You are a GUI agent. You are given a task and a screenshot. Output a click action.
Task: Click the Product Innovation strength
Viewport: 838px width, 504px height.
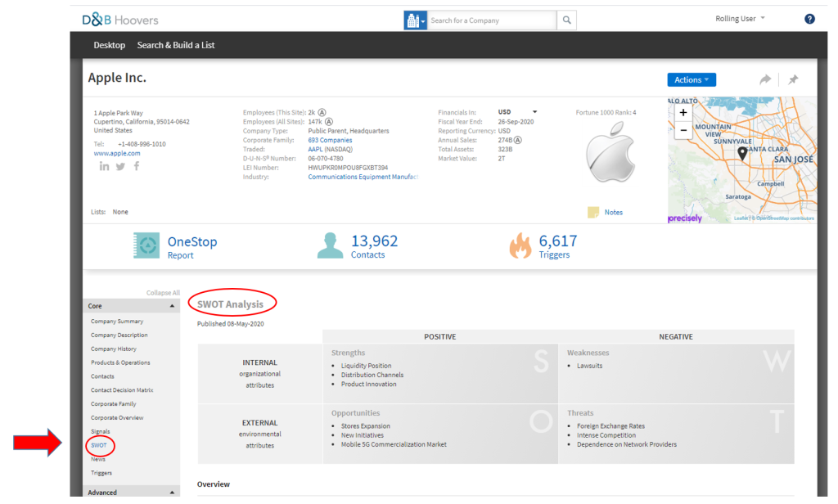pyautogui.click(x=369, y=385)
